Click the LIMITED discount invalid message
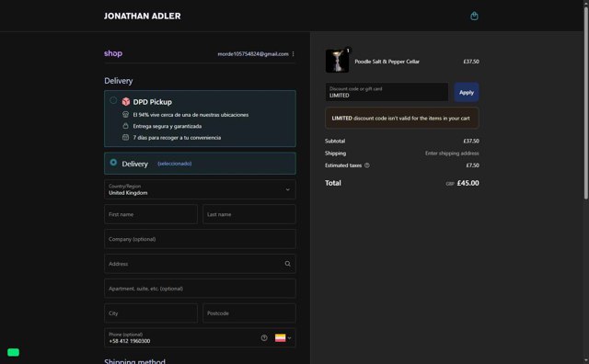 402,119
